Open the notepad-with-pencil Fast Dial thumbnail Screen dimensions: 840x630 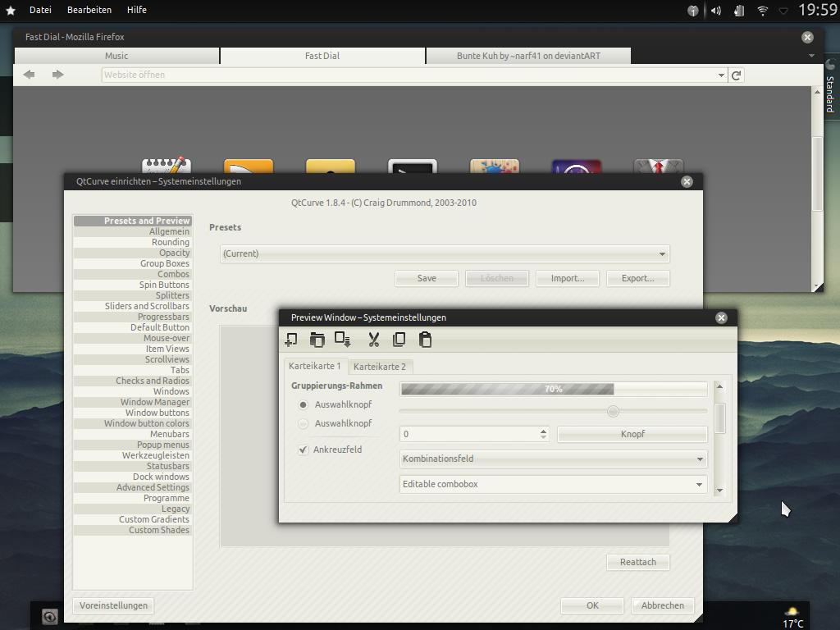(x=166, y=166)
